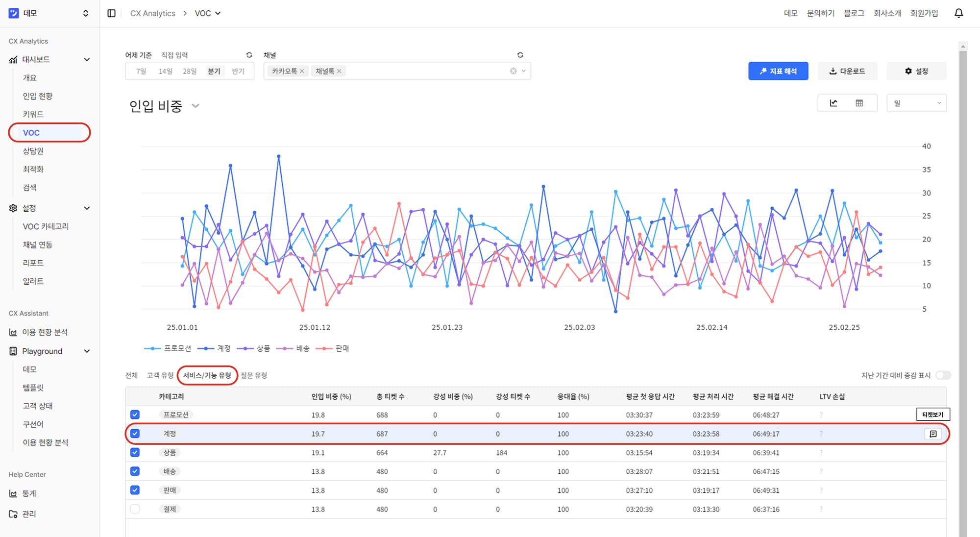
Task: Click the 지표 해석 button
Action: pos(778,71)
